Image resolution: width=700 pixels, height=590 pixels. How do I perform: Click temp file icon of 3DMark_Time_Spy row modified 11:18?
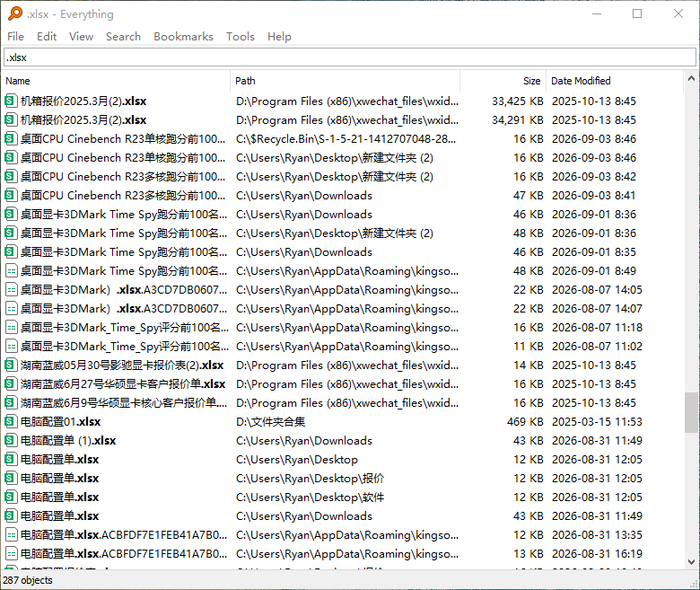(x=11, y=328)
